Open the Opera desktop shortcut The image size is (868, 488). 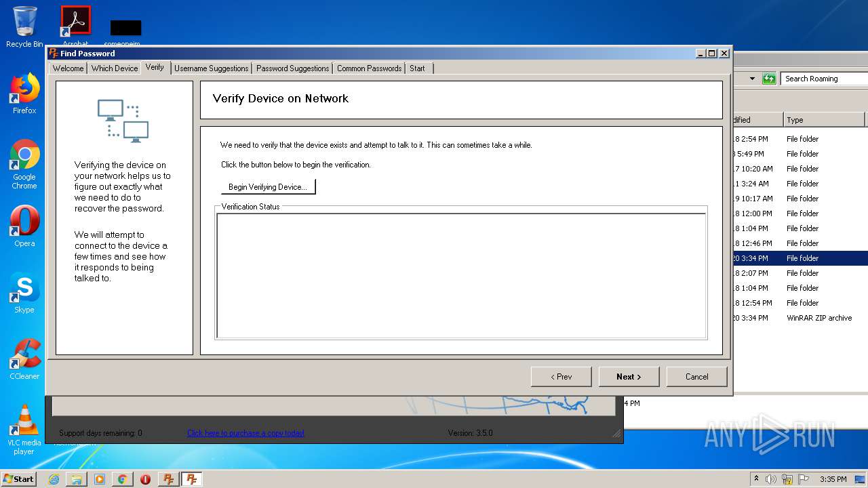[24, 227]
